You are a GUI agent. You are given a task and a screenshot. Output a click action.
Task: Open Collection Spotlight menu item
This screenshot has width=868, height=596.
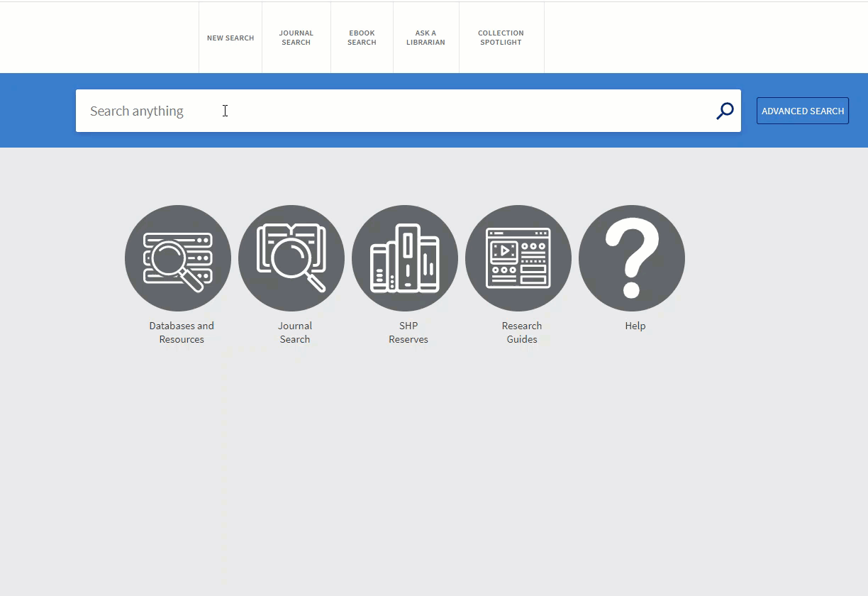tap(501, 38)
